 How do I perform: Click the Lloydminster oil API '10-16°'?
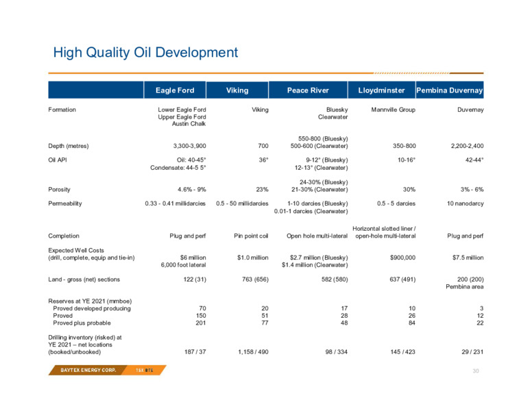[407, 160]
